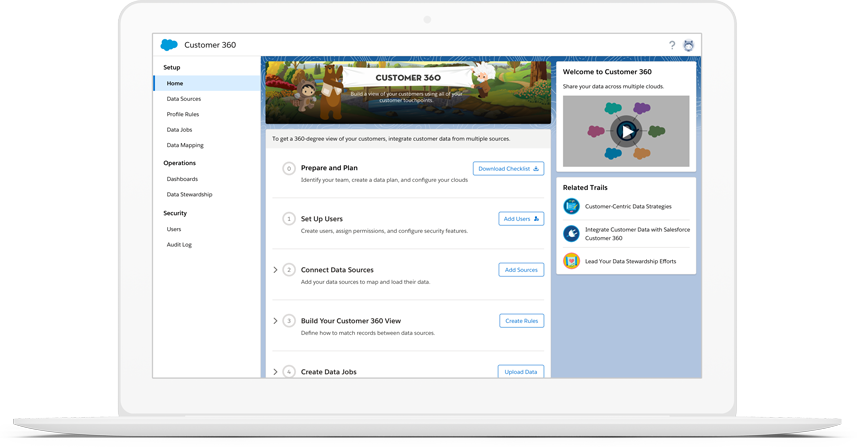Click step 0 circle for Prepare and Plan
The width and height of the screenshot is (857, 447).
(x=289, y=168)
